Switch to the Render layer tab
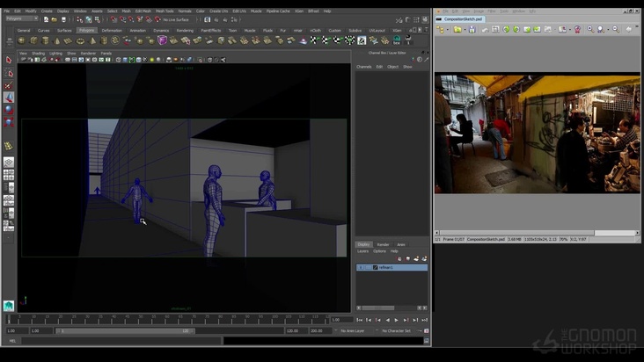The image size is (644, 362). coord(383,244)
